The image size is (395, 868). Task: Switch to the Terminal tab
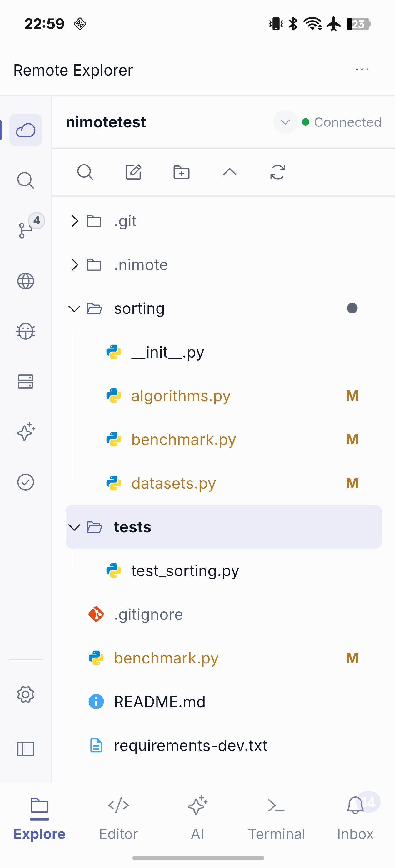277,819
